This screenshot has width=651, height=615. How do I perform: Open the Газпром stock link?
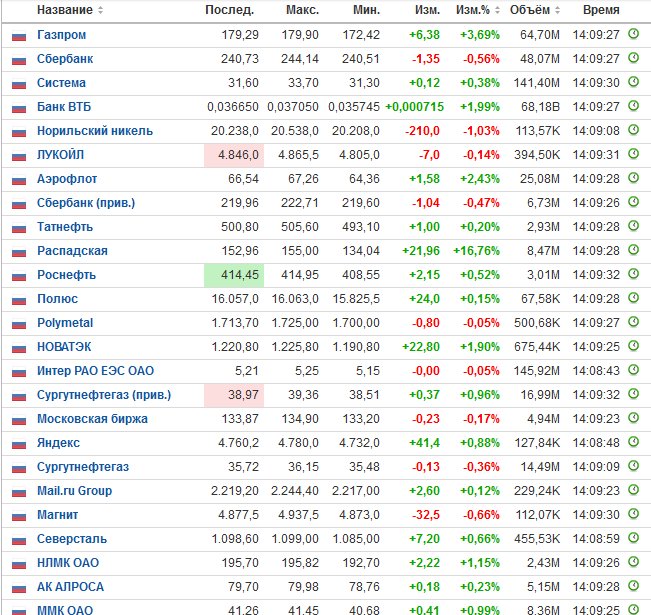coord(61,35)
